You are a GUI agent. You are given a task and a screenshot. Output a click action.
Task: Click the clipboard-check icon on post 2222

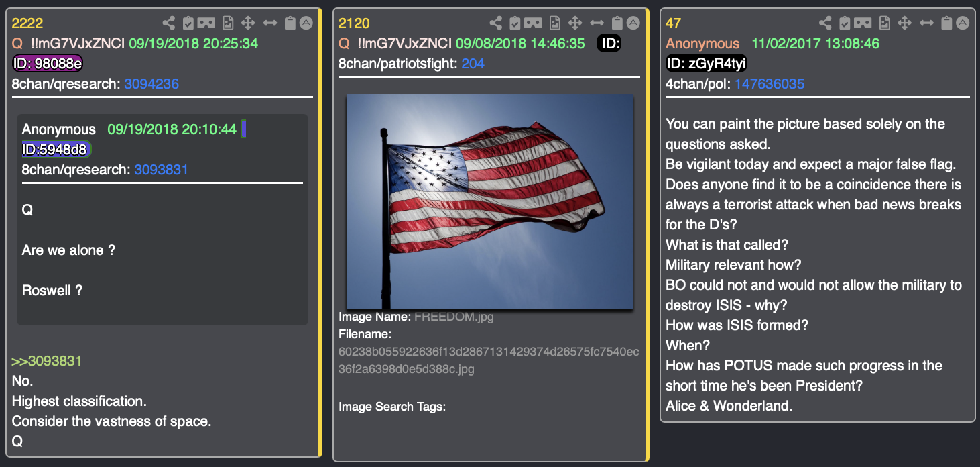(x=188, y=23)
